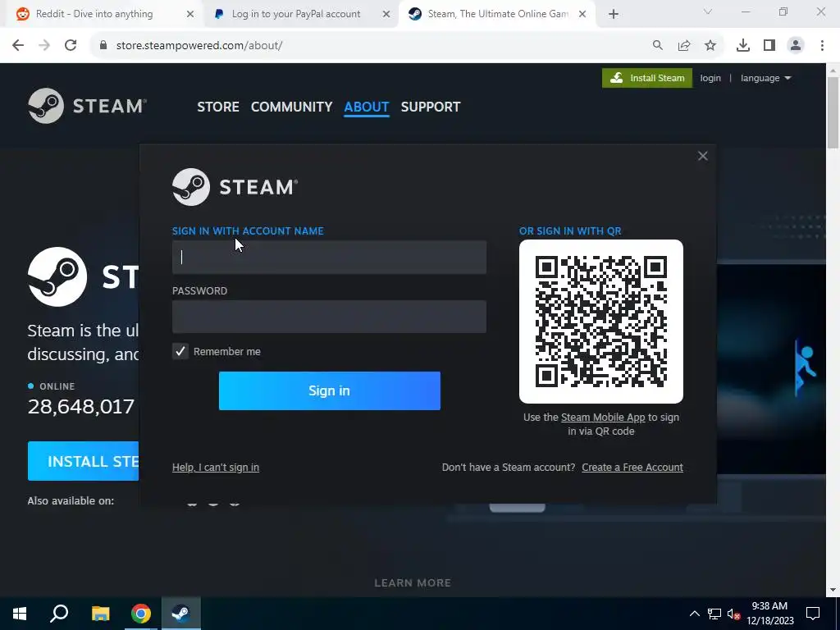This screenshot has height=630, width=840.
Task: Click the blue INSTALL STEAM button
Action: (83, 461)
